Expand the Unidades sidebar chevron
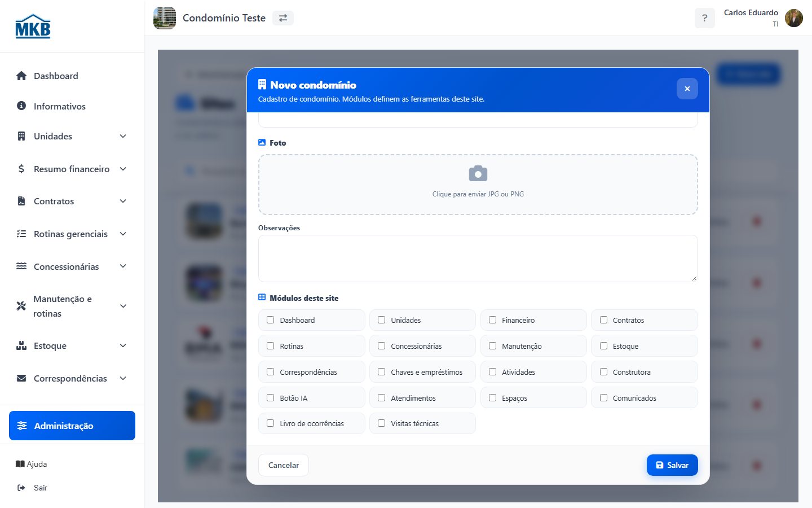Screen dimensions: 812x508 coord(123,136)
